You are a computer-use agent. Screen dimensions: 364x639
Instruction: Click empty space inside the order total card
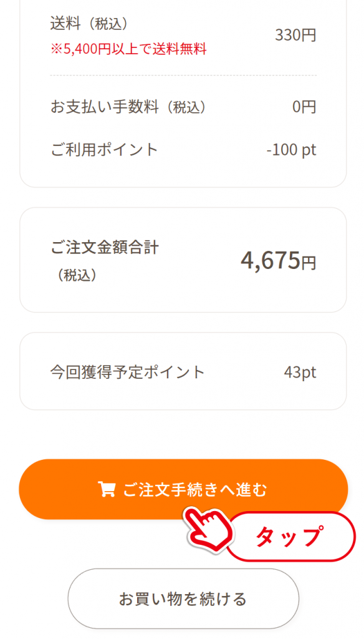[196, 293]
